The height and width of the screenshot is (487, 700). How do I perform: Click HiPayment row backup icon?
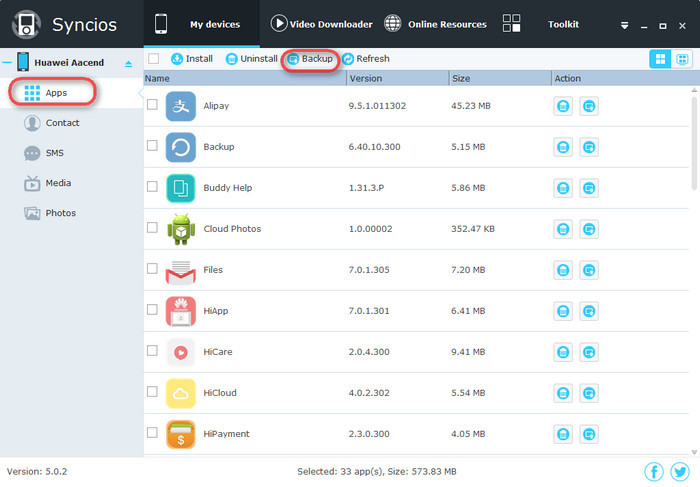coord(589,434)
